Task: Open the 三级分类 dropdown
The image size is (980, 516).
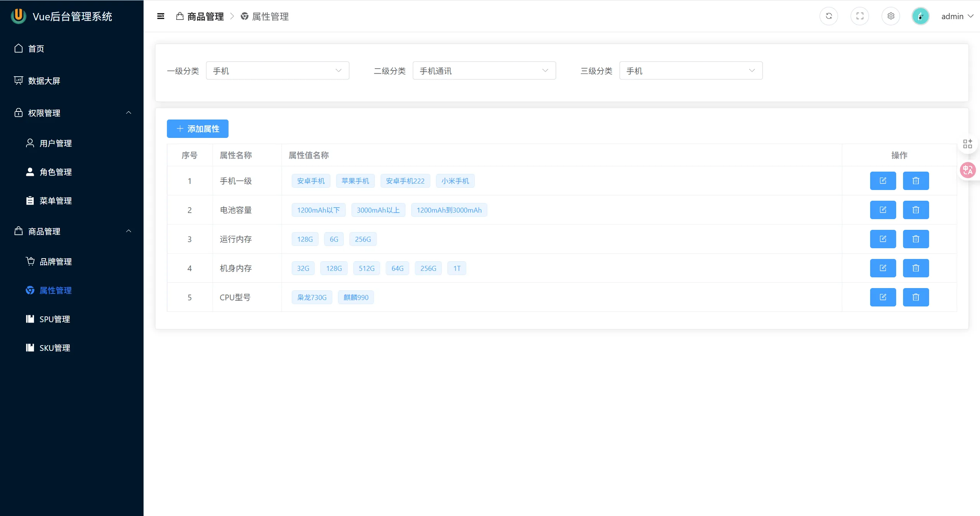Action: tap(691, 71)
